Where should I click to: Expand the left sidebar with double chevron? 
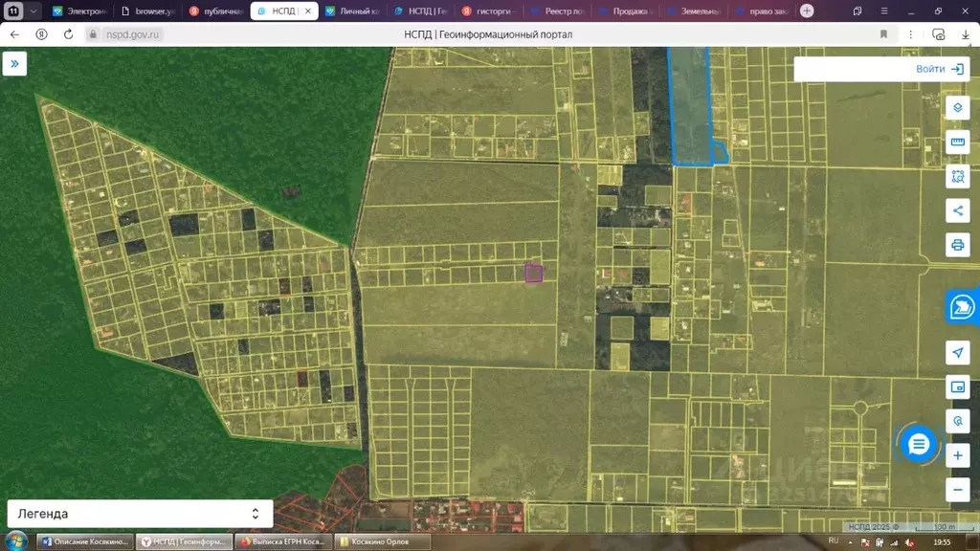[14, 64]
